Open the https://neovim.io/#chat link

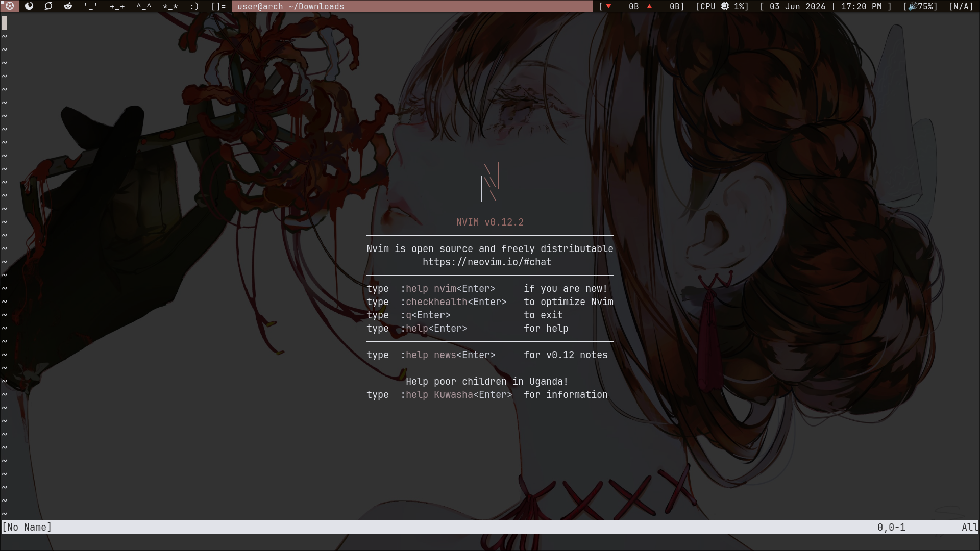(x=487, y=262)
